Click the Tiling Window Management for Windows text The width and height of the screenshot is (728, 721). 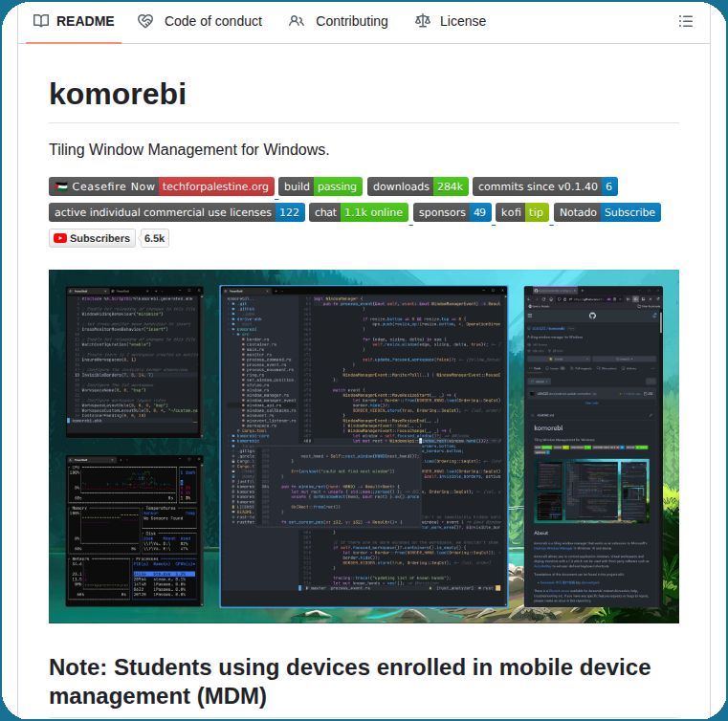click(189, 150)
